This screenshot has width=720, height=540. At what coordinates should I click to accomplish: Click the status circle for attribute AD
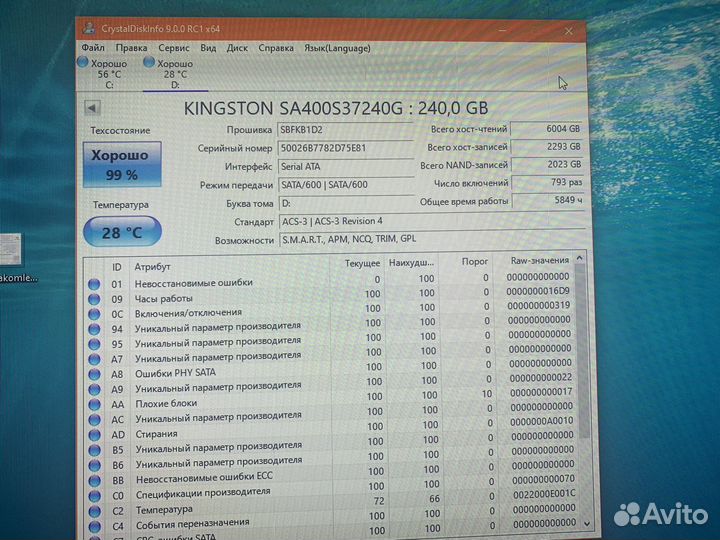point(95,435)
